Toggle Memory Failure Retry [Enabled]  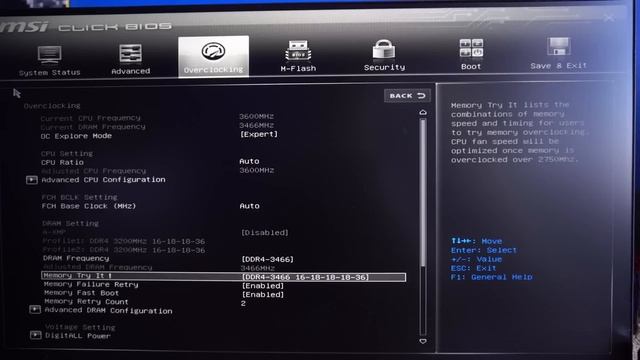pos(263,286)
